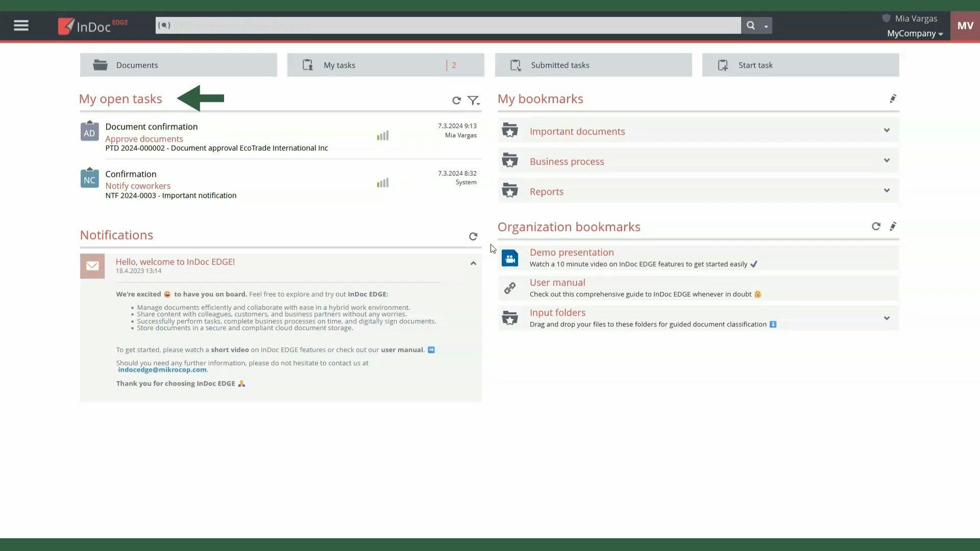The width and height of the screenshot is (980, 551).
Task: Open the task filter options
Action: point(474,101)
